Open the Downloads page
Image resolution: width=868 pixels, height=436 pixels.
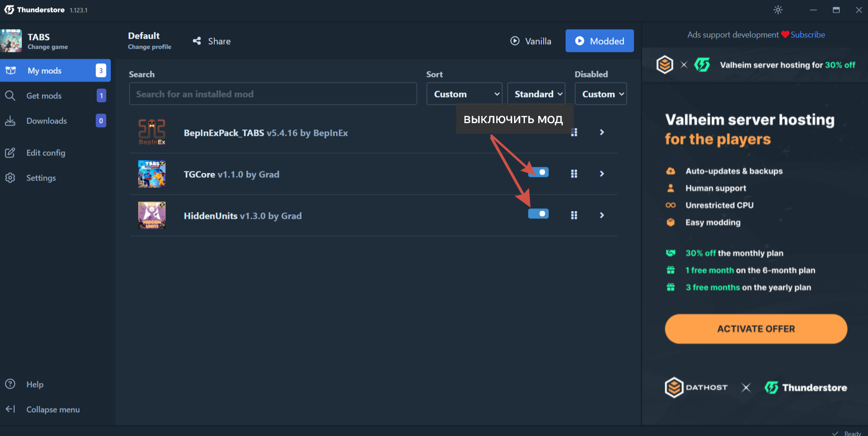(55, 120)
